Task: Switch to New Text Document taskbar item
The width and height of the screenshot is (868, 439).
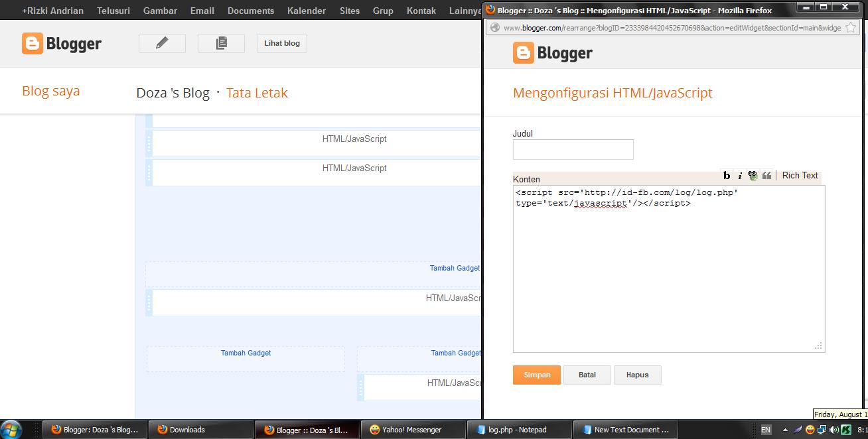Action: [x=625, y=430]
